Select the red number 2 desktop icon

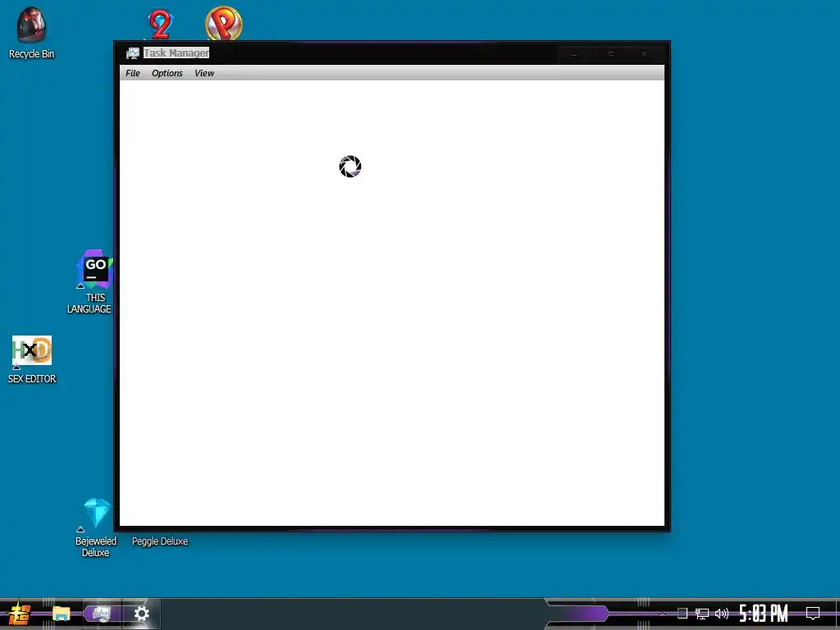[160, 25]
